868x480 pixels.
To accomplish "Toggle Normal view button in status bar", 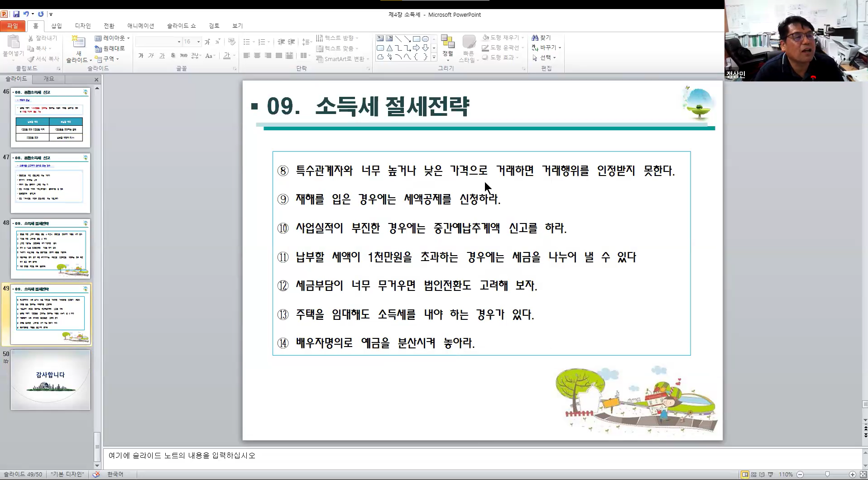I will [x=745, y=475].
